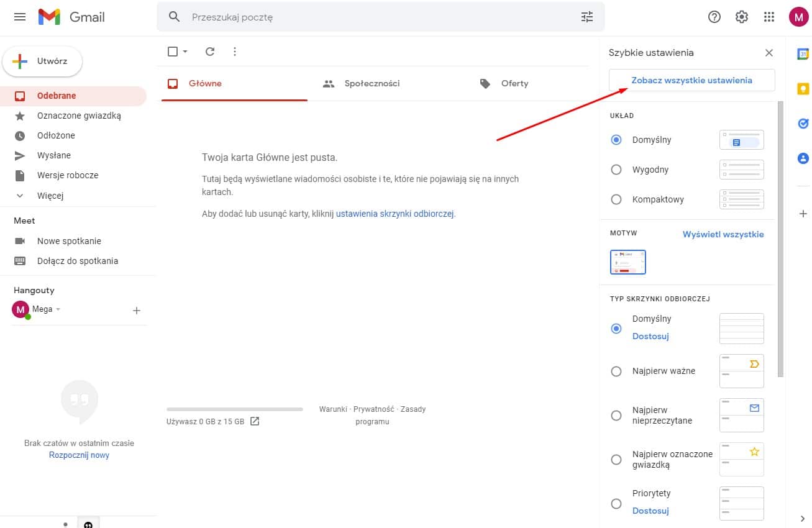Open select-all dropdown arrow

pyautogui.click(x=185, y=52)
